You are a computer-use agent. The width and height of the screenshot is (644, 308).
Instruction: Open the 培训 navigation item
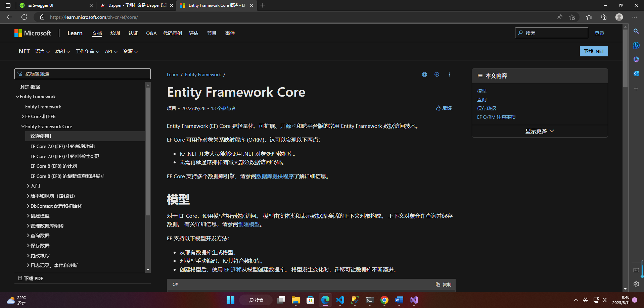click(115, 33)
